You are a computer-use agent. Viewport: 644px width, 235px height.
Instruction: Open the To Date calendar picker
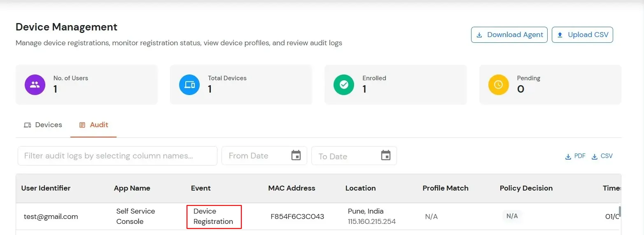386,156
